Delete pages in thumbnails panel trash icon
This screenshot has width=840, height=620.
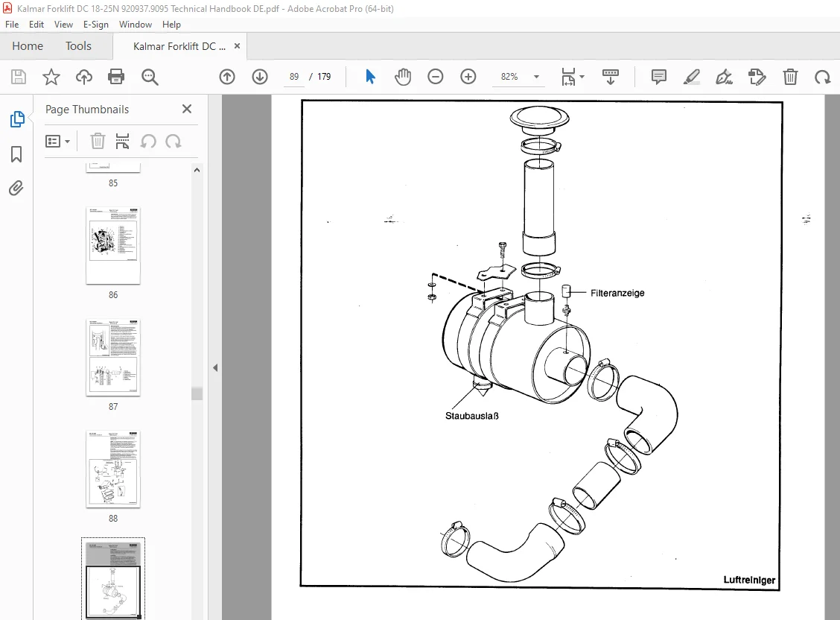click(x=98, y=142)
